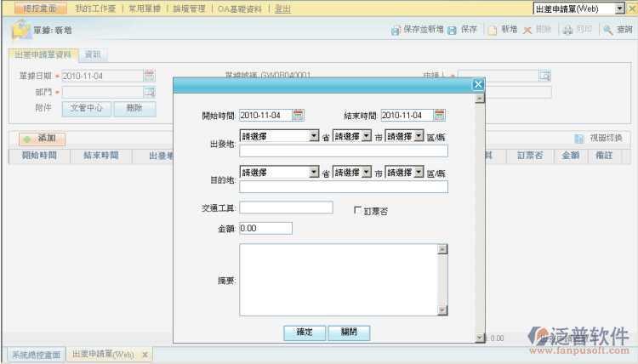Click the 登出 logout link
Image resolution: width=638 pixels, height=364 pixels.
click(x=282, y=9)
